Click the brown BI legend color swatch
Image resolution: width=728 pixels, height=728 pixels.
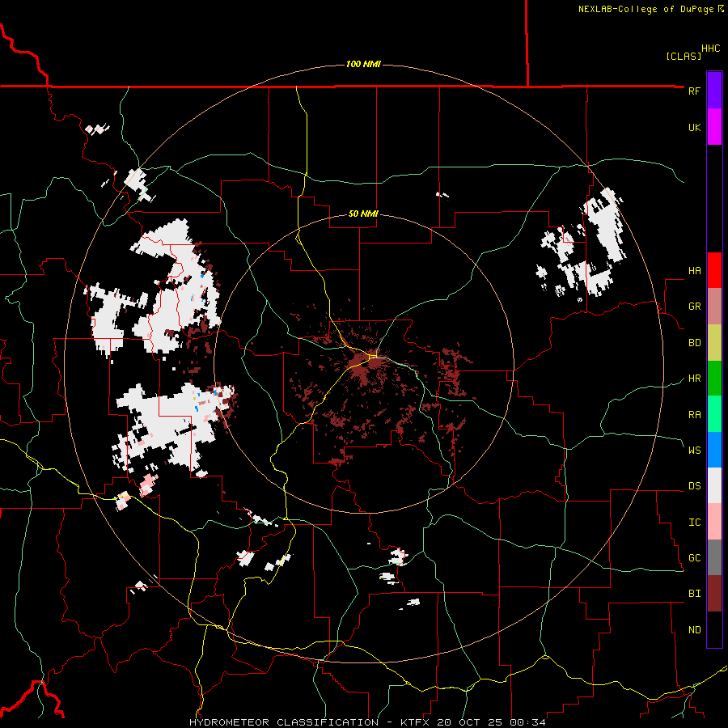[x=714, y=594]
